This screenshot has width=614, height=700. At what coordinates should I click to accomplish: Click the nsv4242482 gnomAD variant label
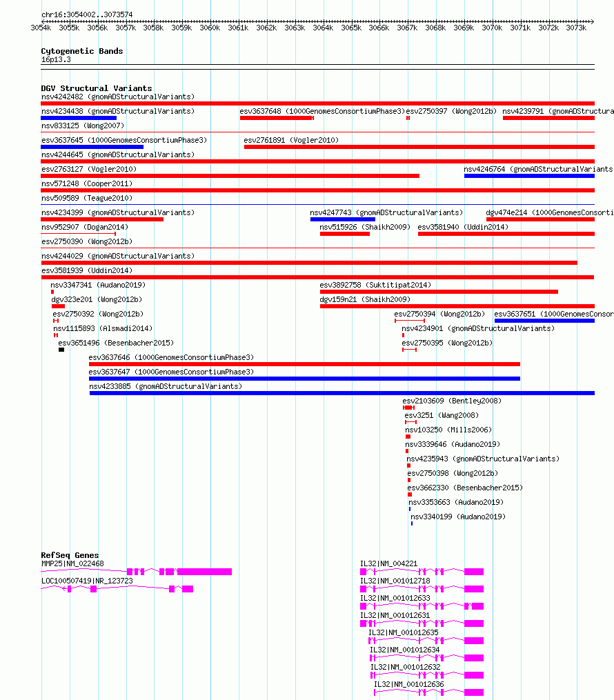pos(118,97)
